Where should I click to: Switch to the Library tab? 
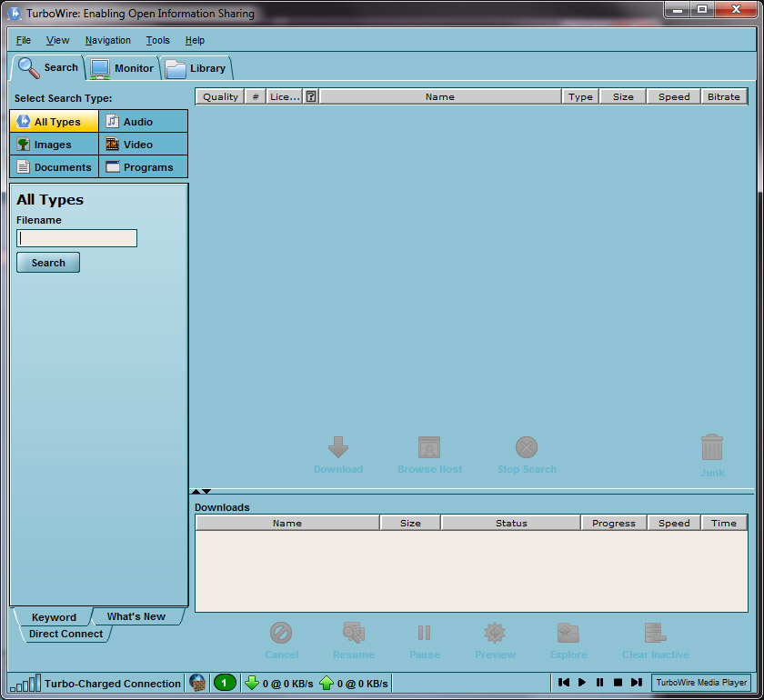click(x=196, y=68)
